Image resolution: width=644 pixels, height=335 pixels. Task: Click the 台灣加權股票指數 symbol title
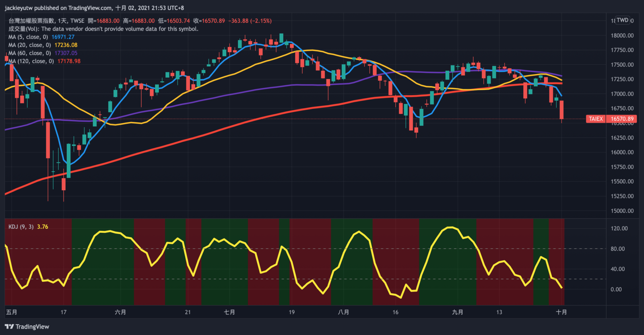[31, 21]
